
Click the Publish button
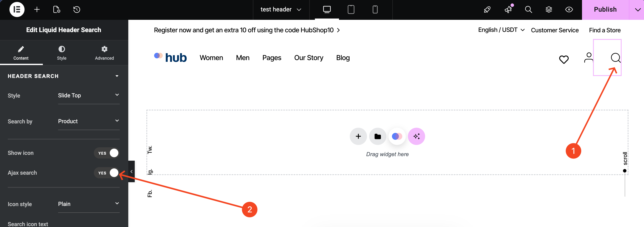pyautogui.click(x=605, y=9)
